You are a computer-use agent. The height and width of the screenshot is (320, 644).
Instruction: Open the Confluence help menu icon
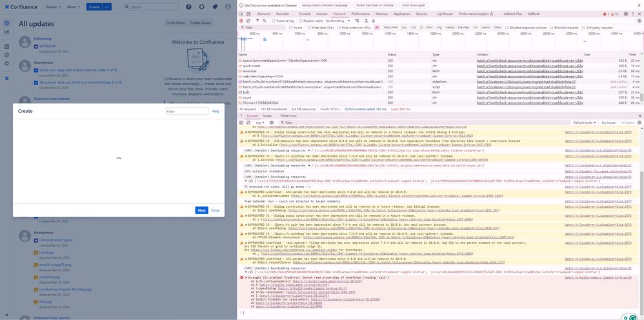[x=188, y=7]
